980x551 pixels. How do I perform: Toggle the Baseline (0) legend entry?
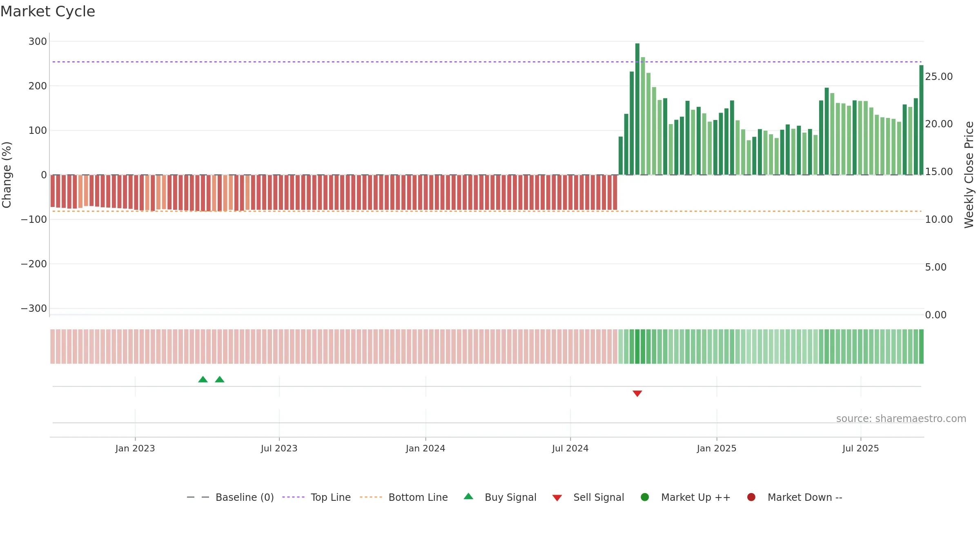click(x=230, y=497)
